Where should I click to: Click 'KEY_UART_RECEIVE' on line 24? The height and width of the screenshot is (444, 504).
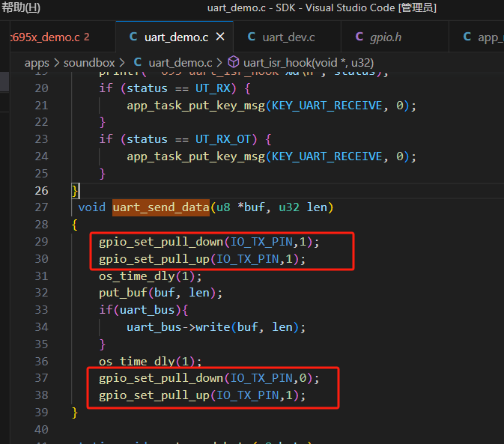coord(327,156)
